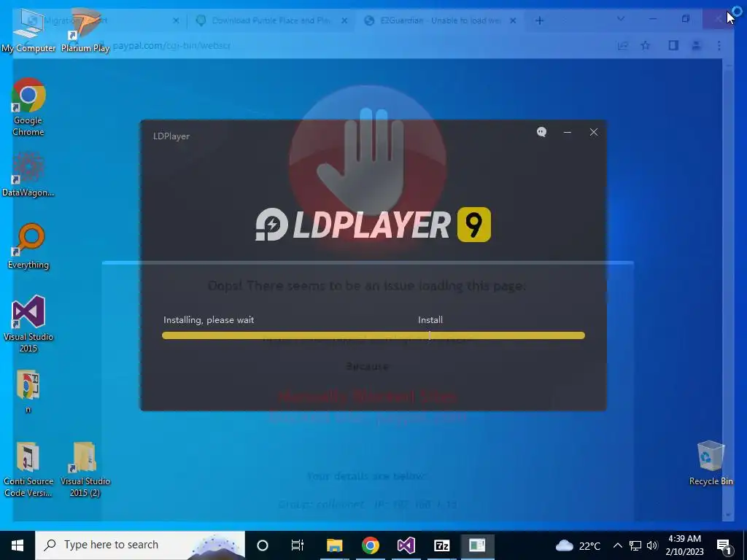Open the weather widget showing 22°C
747x560 pixels.
pyautogui.click(x=578, y=545)
